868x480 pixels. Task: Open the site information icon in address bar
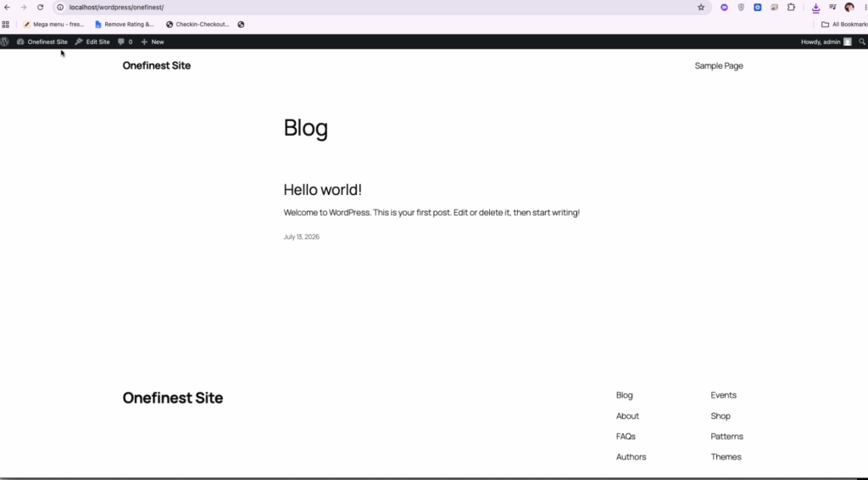pyautogui.click(x=60, y=7)
